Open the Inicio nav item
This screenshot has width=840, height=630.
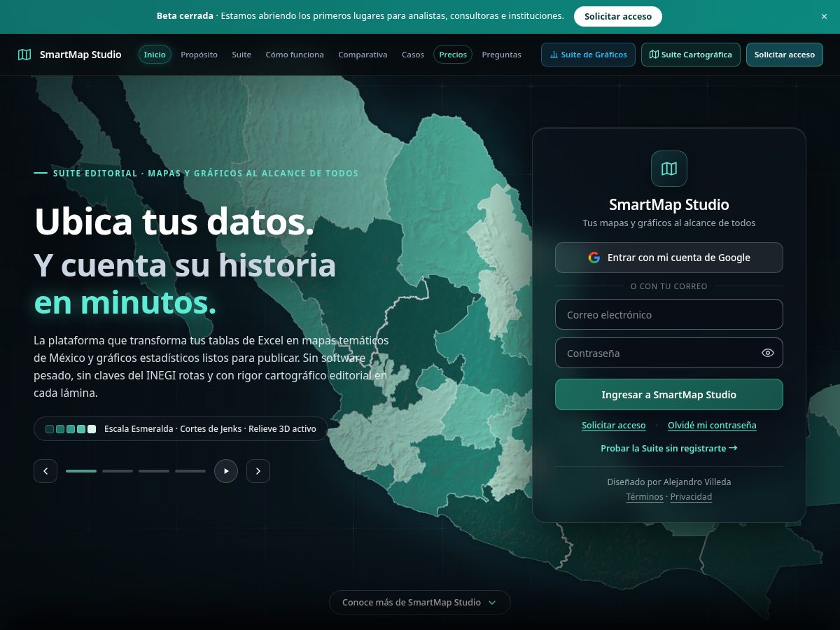155,55
